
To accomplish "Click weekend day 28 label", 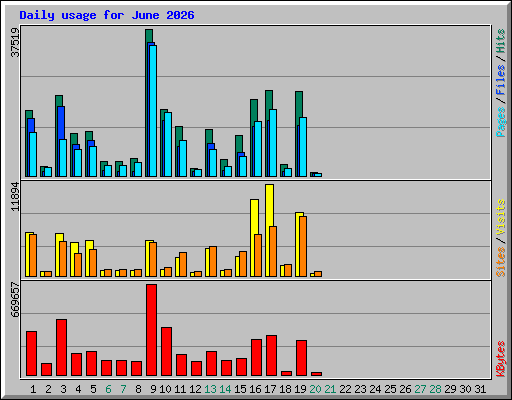I will (435, 389).
